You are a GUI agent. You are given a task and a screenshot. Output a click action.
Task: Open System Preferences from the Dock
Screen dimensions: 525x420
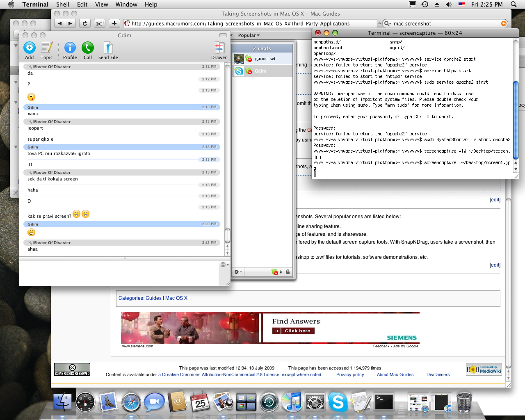pyautogui.click(x=315, y=402)
